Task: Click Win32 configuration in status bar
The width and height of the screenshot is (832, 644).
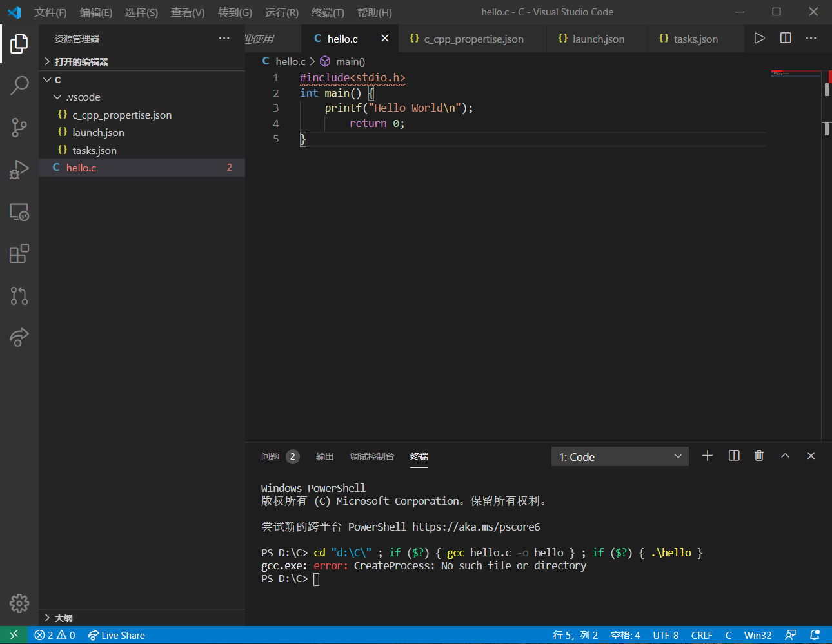Action: click(758, 635)
